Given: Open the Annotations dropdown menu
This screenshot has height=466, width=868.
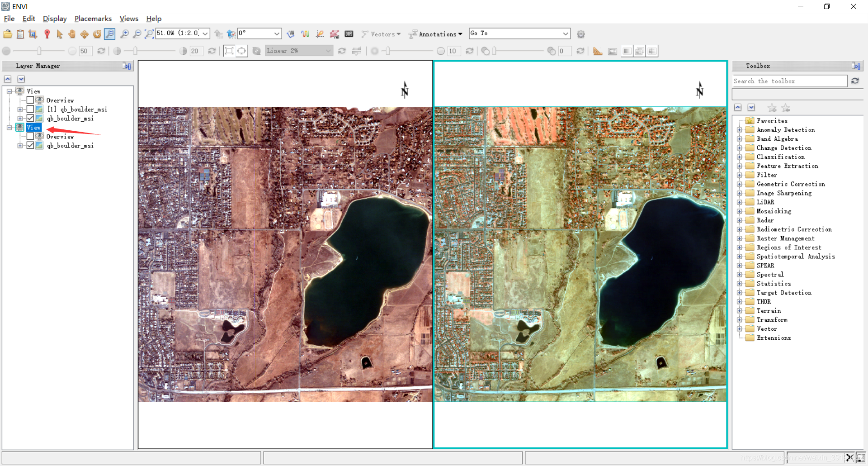Looking at the screenshot, I should (x=436, y=34).
